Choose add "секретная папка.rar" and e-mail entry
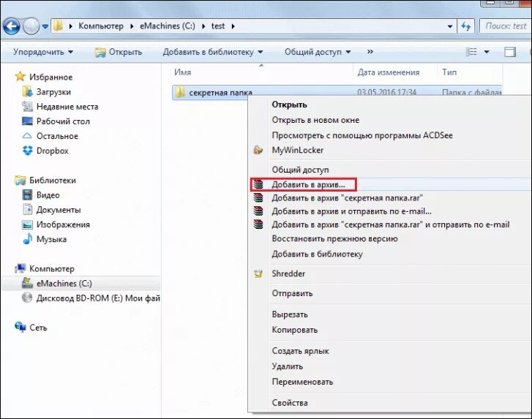 point(391,224)
